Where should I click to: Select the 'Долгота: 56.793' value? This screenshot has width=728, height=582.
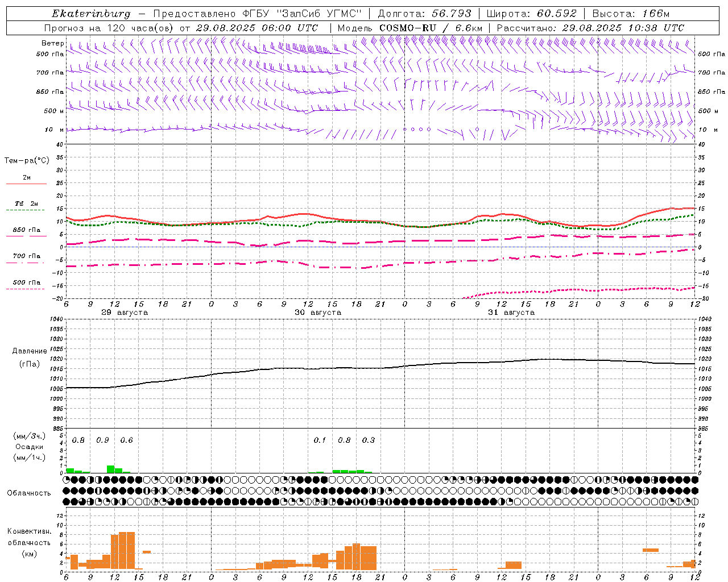click(x=424, y=14)
